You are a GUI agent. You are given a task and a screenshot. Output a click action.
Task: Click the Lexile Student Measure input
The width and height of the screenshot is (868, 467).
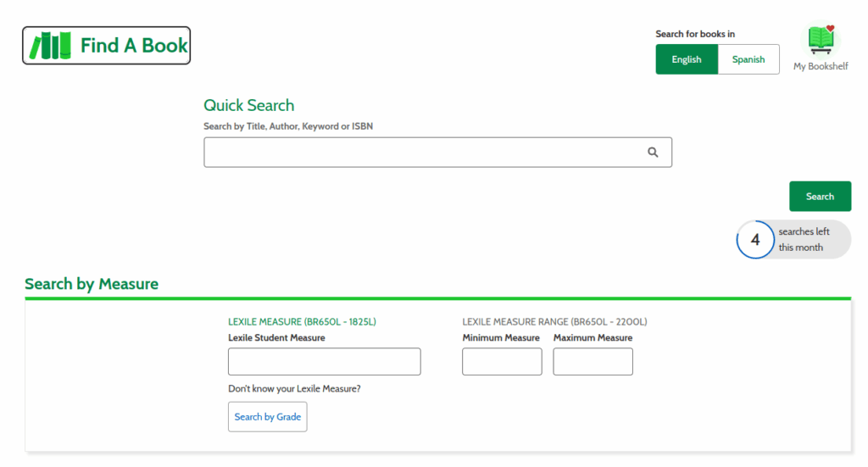click(324, 361)
